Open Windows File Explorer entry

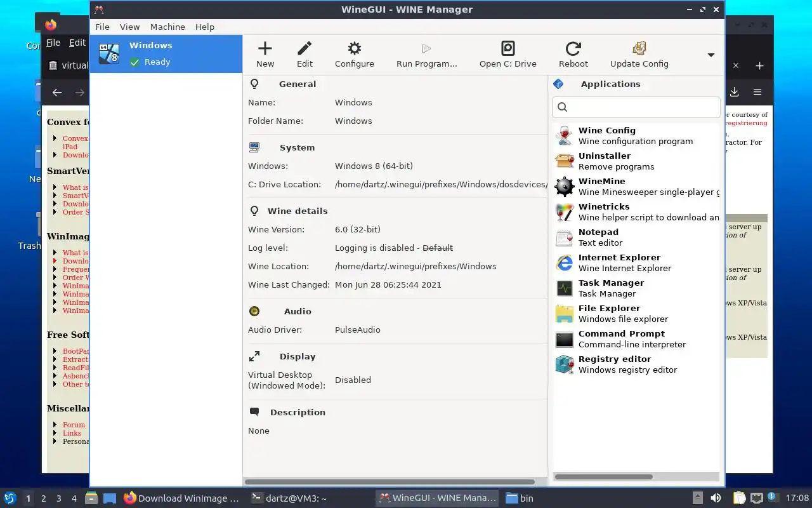click(x=636, y=313)
